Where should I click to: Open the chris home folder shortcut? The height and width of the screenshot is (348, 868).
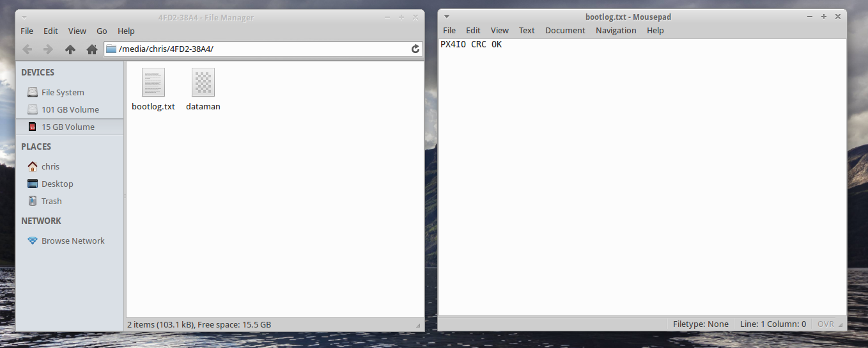pos(50,166)
